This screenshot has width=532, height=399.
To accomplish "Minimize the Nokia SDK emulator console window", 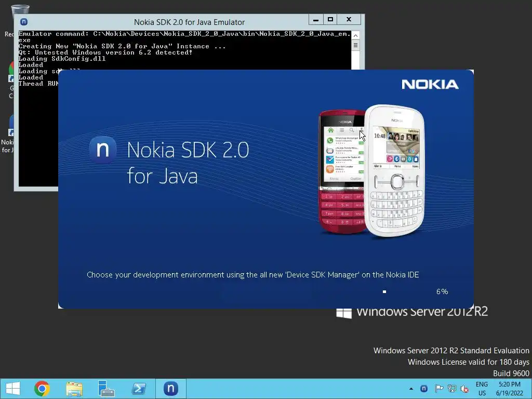I will (x=316, y=20).
